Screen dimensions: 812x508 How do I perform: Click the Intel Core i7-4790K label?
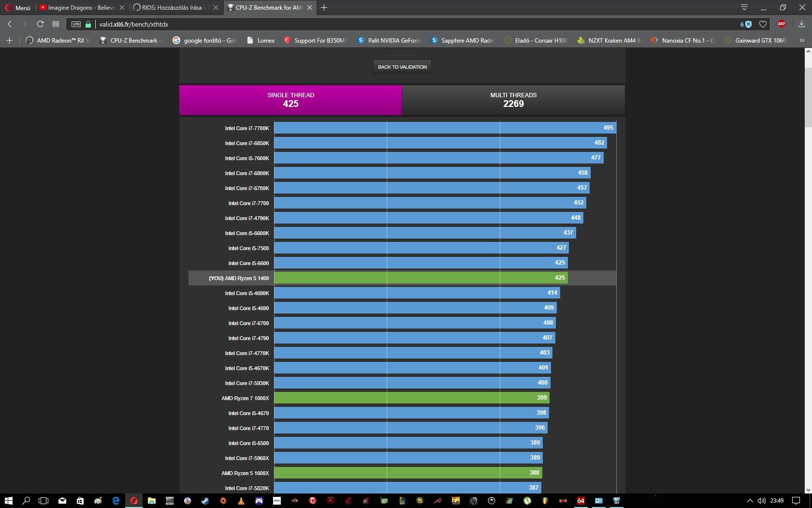(247, 218)
